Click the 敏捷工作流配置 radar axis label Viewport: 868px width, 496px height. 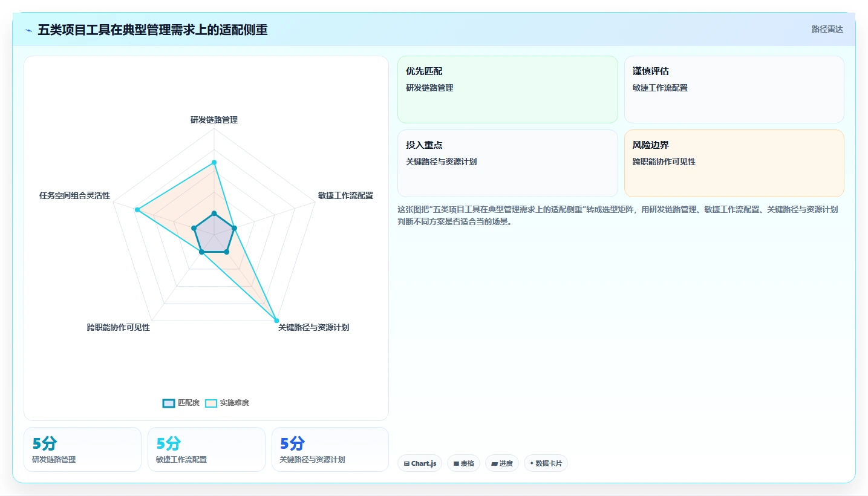(345, 195)
